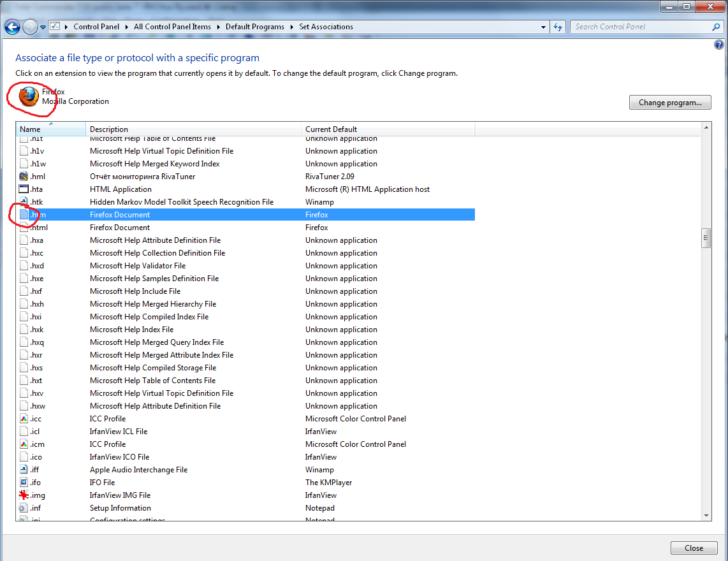Image resolution: width=728 pixels, height=561 pixels.
Task: Open the help question mark icon
Action: coord(719,45)
